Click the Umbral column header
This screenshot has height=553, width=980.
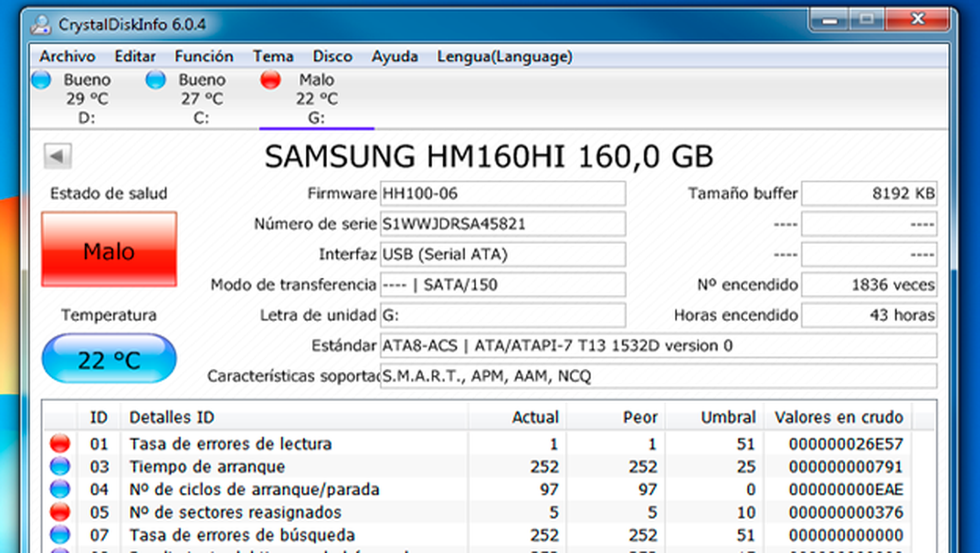pos(715,417)
